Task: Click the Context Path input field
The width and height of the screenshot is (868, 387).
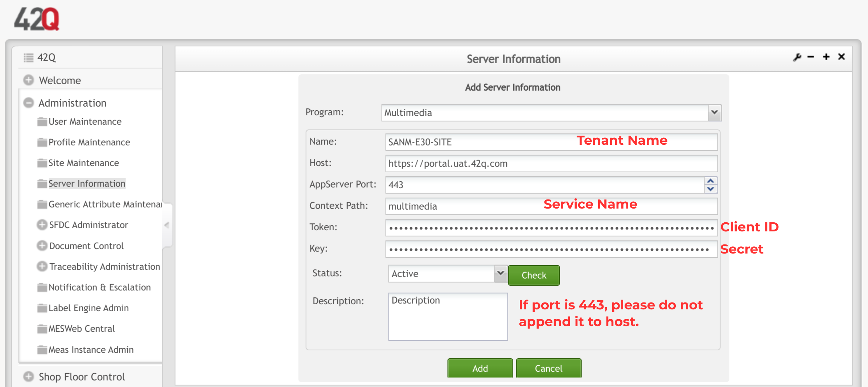Action: pyautogui.click(x=551, y=206)
